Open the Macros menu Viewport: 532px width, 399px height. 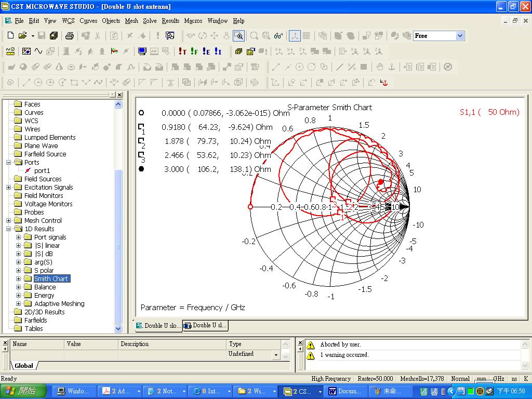(x=193, y=21)
